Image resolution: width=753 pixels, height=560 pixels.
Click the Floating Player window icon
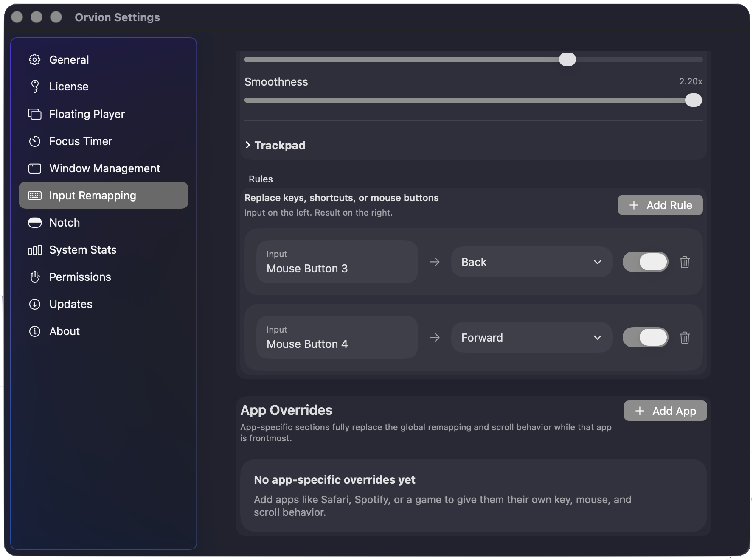pos(35,114)
